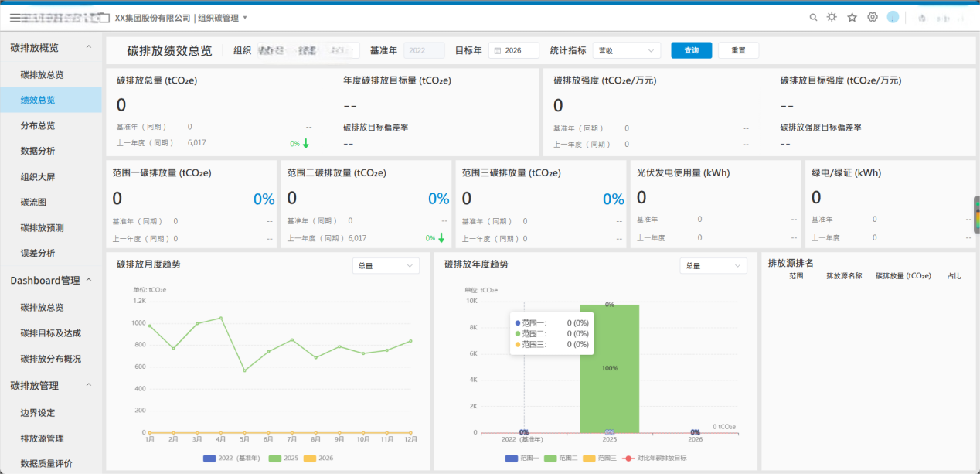Open 误差分析 page
The image size is (980, 474).
pos(51,253)
